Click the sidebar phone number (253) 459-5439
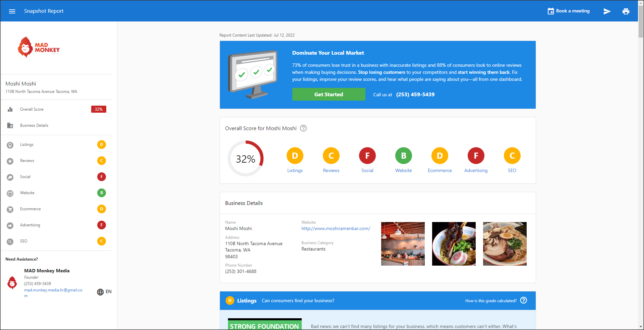This screenshot has height=330, width=644. pyautogui.click(x=38, y=284)
